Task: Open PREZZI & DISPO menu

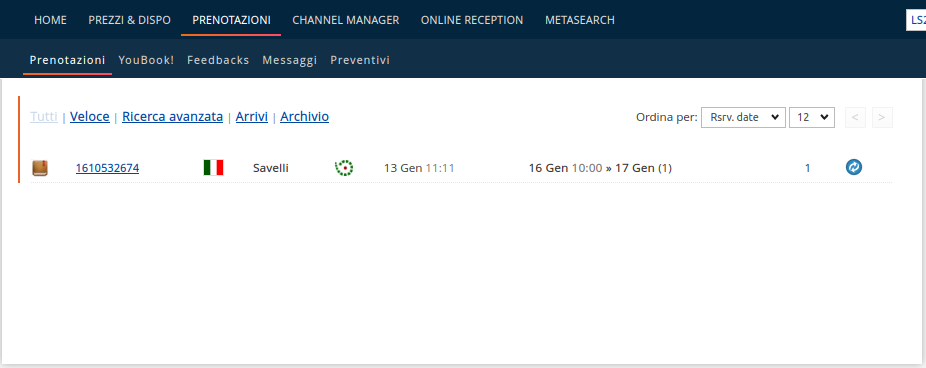Action: (129, 20)
